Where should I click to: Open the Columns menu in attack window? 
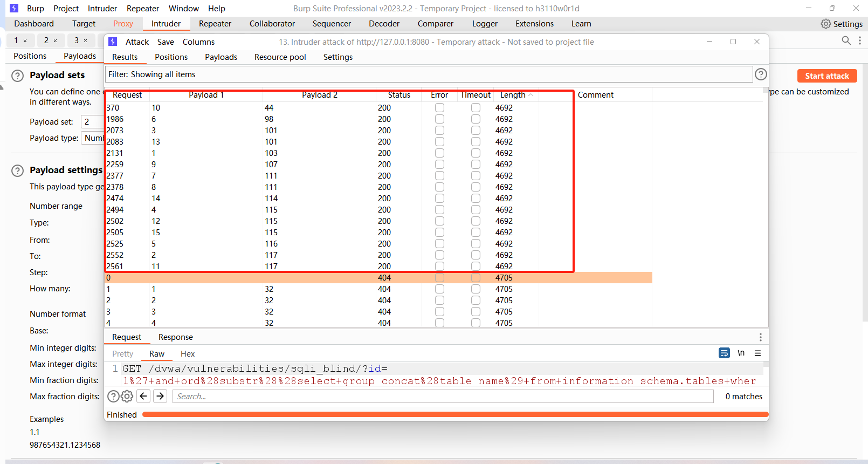click(198, 42)
